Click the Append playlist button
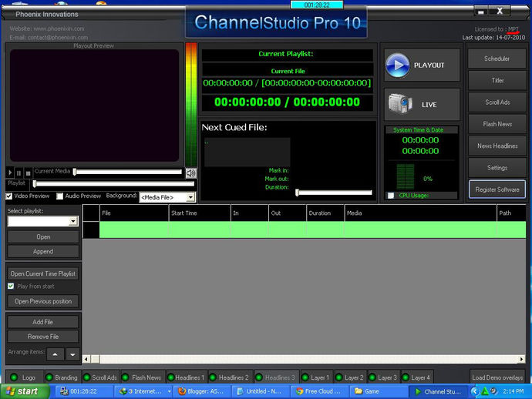 click(43, 251)
